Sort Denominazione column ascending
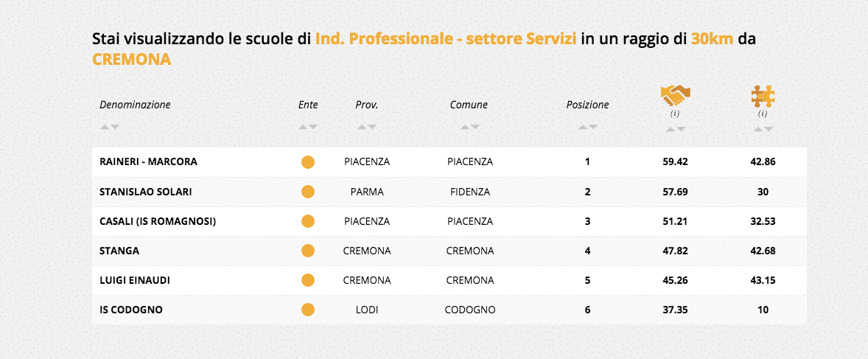The width and height of the screenshot is (868, 359). coord(105,128)
